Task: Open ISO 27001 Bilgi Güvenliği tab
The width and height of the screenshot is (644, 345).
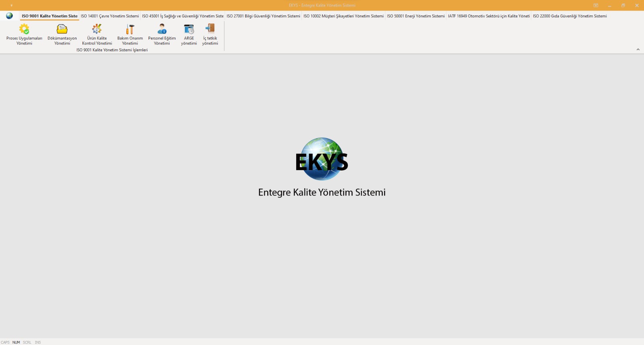Action: [263, 16]
